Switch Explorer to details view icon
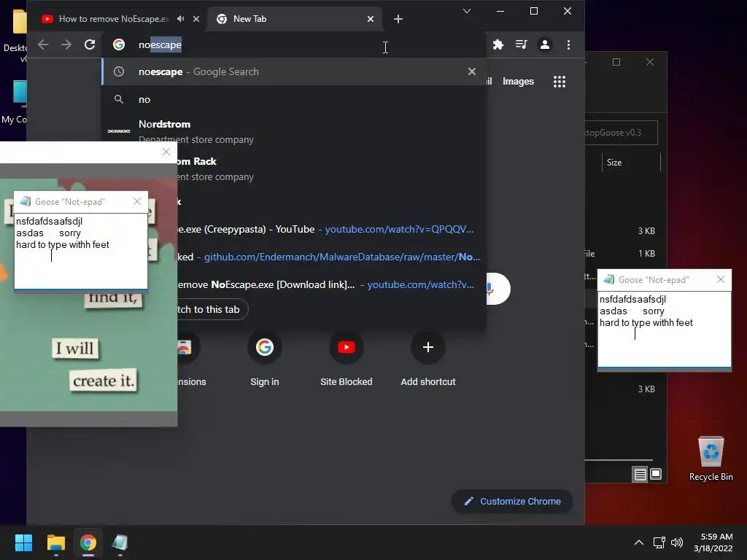The width and height of the screenshot is (747, 560). 640,474
